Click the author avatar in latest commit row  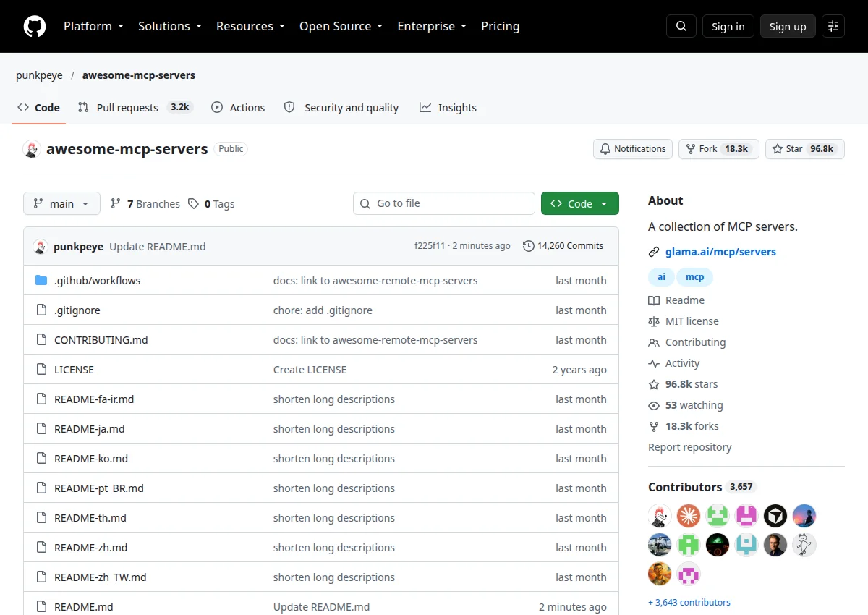(x=41, y=247)
